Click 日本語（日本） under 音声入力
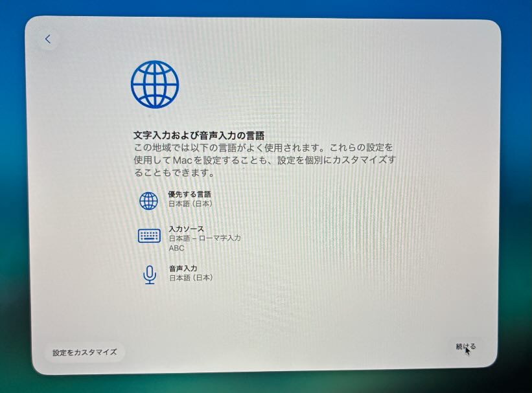The width and height of the screenshot is (532, 393). [191, 278]
